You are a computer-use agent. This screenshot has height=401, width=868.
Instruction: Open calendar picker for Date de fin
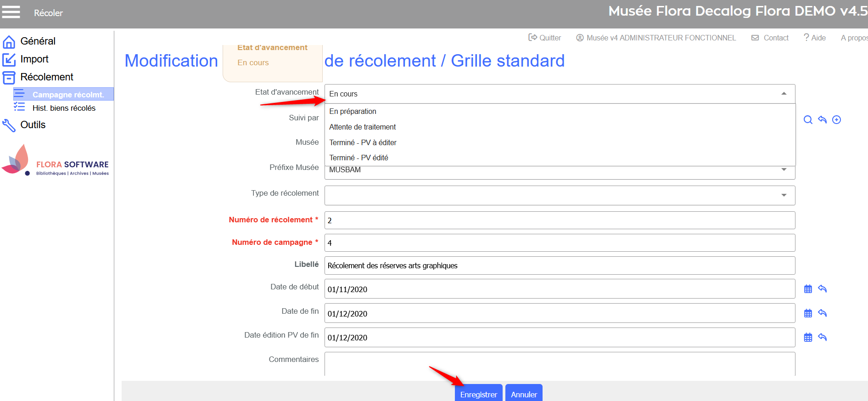(x=808, y=313)
